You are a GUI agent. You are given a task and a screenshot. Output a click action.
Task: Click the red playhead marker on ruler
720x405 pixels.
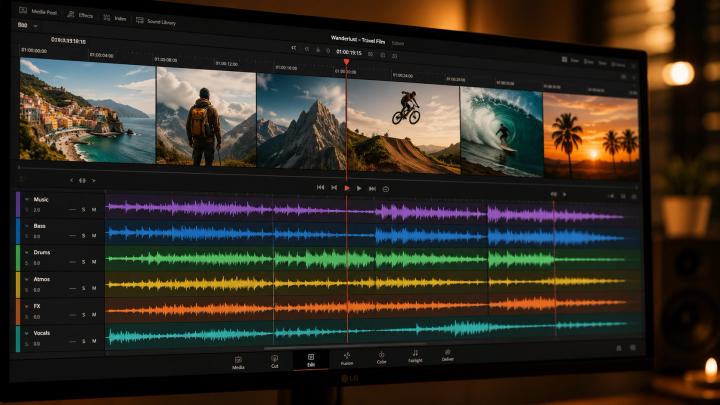pos(346,62)
